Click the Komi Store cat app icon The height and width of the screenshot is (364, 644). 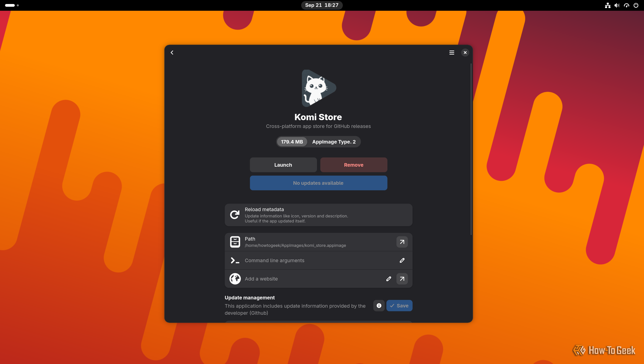[x=318, y=88]
